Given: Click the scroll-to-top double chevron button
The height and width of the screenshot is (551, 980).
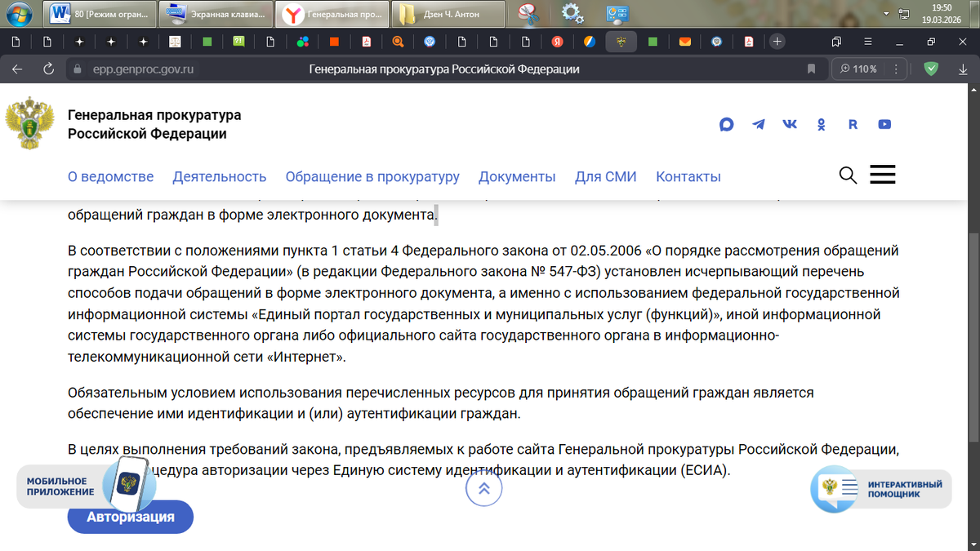Looking at the screenshot, I should point(484,488).
